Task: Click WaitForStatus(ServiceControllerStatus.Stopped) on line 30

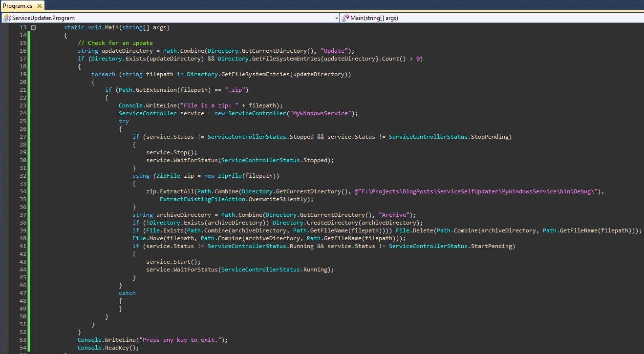Action: click(252, 160)
